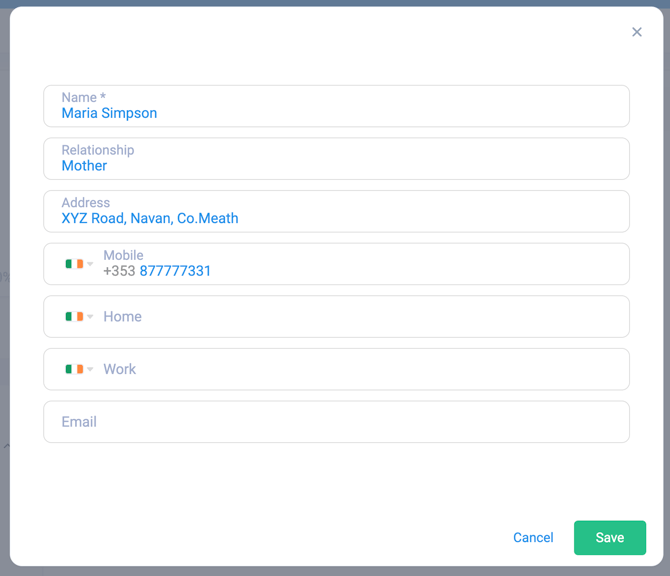This screenshot has height=576, width=670.
Task: Select the Address field with XYZ Road
Action: [x=336, y=211]
